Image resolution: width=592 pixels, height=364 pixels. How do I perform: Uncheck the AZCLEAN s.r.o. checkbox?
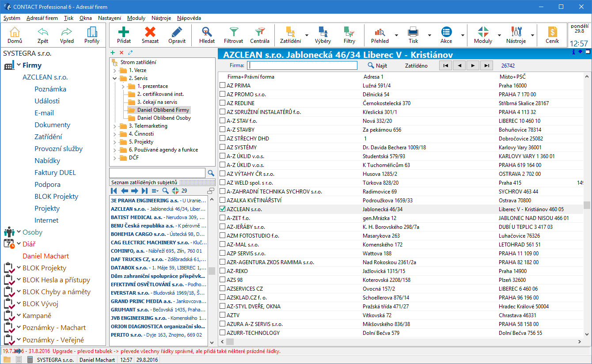click(x=223, y=209)
